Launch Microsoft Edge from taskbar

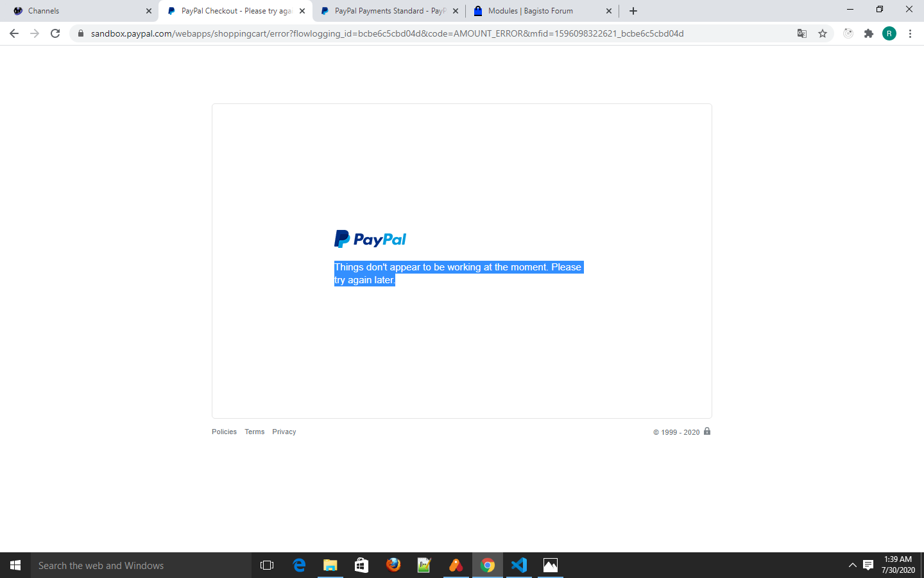click(299, 565)
